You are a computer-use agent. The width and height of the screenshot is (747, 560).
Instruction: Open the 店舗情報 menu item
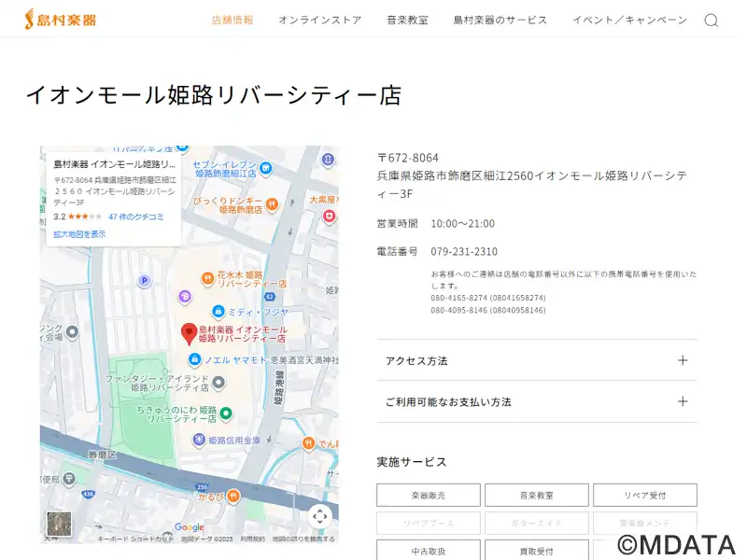pyautogui.click(x=233, y=21)
